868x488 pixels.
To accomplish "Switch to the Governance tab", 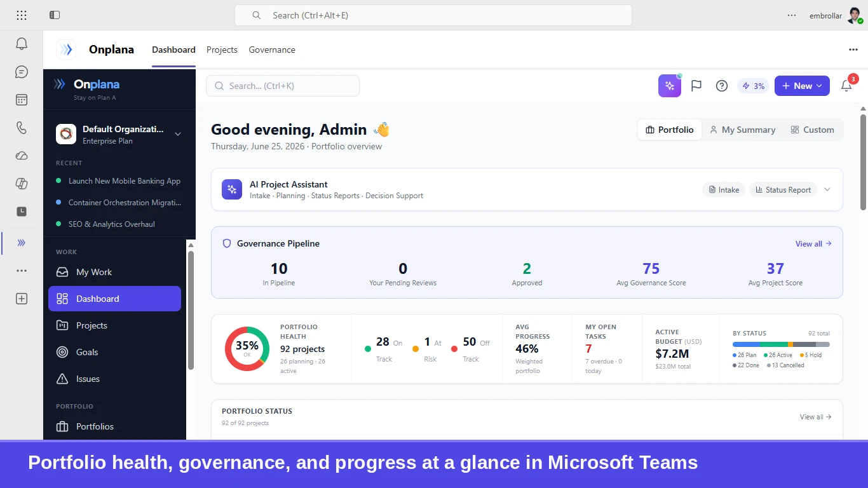I will [x=272, y=50].
